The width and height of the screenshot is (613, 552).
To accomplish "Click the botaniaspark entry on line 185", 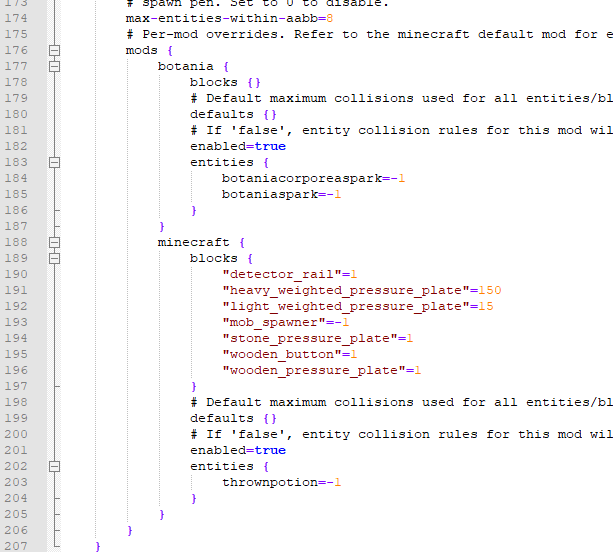I will [x=281, y=195].
